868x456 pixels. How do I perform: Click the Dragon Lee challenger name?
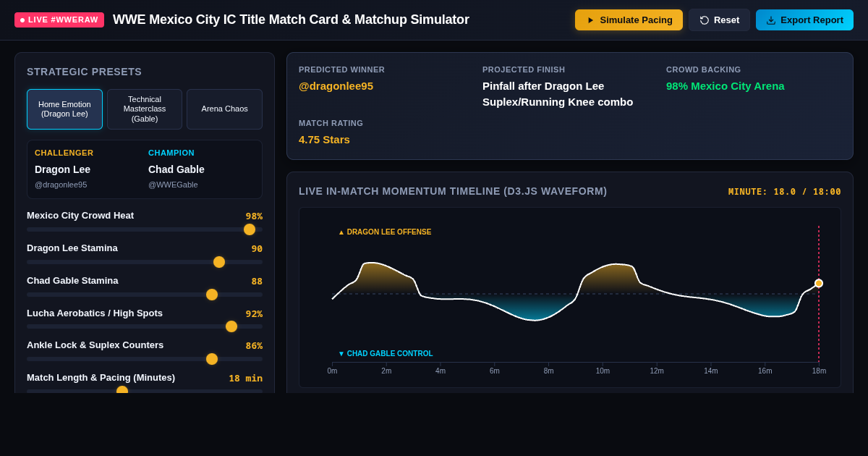click(62, 169)
